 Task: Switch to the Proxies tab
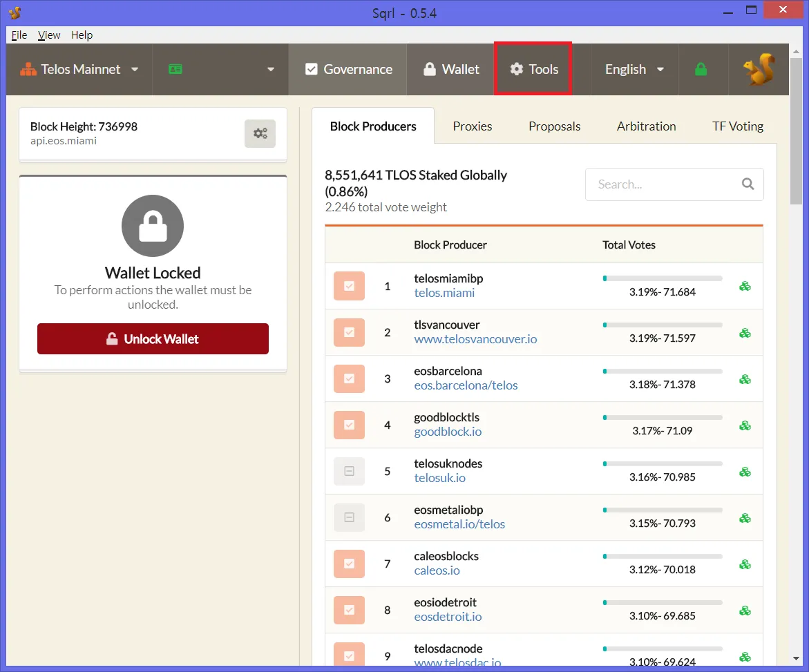(472, 126)
